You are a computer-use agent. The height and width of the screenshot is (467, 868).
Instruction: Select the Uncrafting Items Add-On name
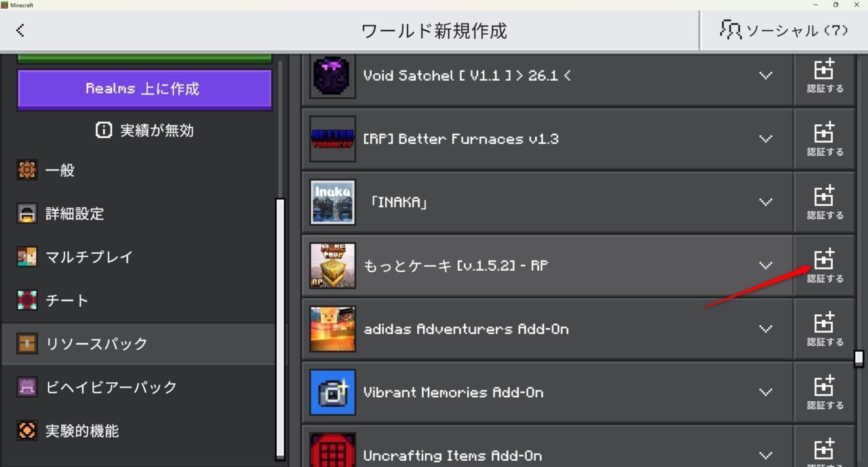click(453, 455)
